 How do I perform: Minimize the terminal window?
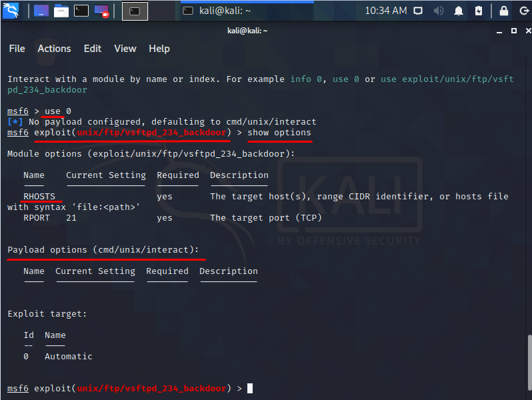coord(499,31)
